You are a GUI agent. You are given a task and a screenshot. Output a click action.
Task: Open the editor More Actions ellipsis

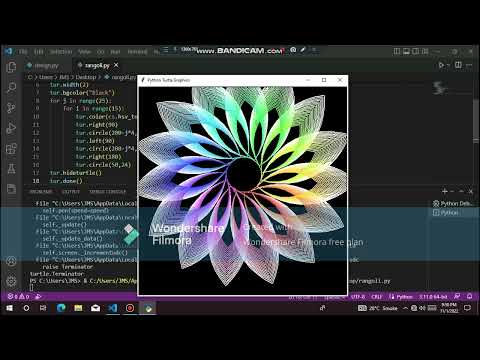click(x=469, y=65)
